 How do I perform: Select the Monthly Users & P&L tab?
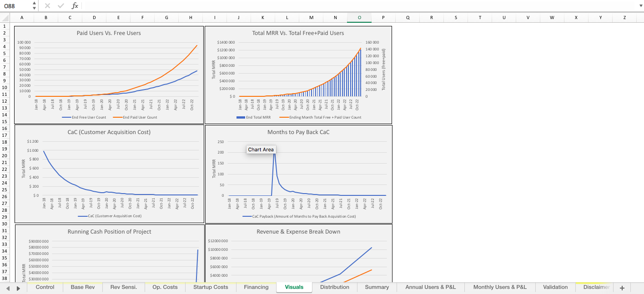point(499,287)
